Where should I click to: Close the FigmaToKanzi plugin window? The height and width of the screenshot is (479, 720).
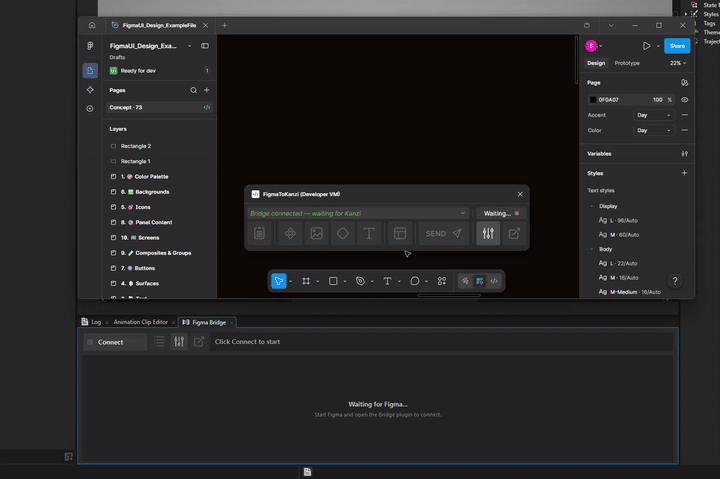(520, 194)
